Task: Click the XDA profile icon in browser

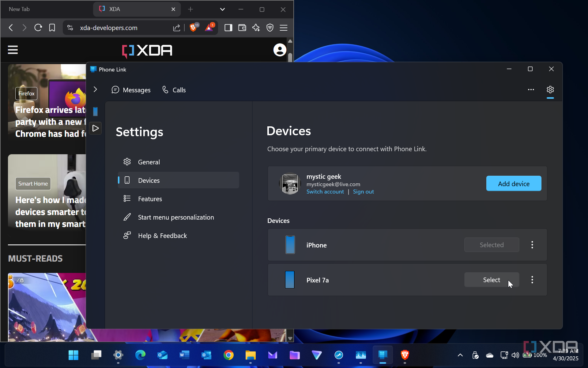Action: (280, 50)
